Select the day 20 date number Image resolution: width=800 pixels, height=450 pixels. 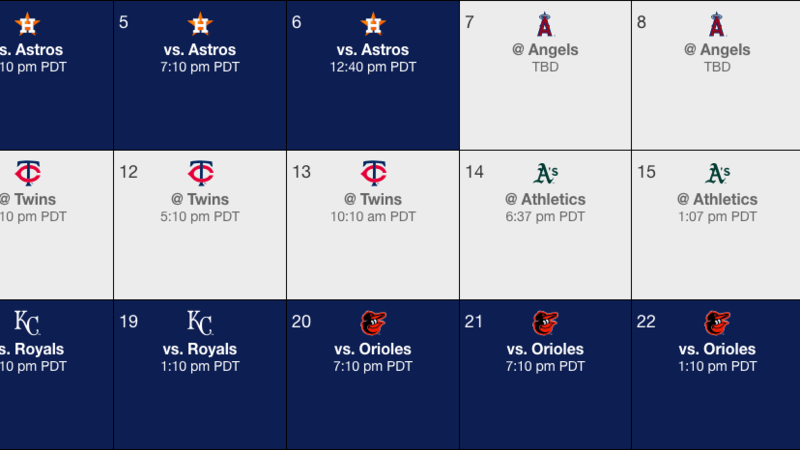pyautogui.click(x=301, y=321)
